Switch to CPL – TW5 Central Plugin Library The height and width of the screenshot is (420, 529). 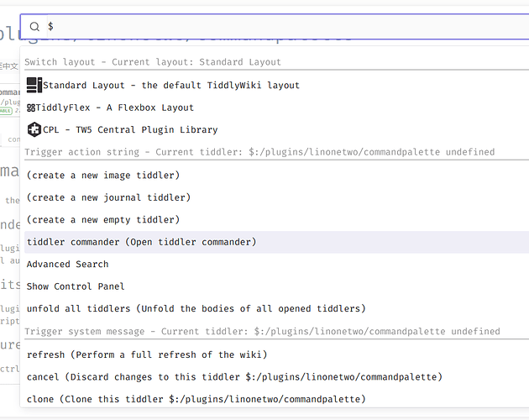(276, 129)
